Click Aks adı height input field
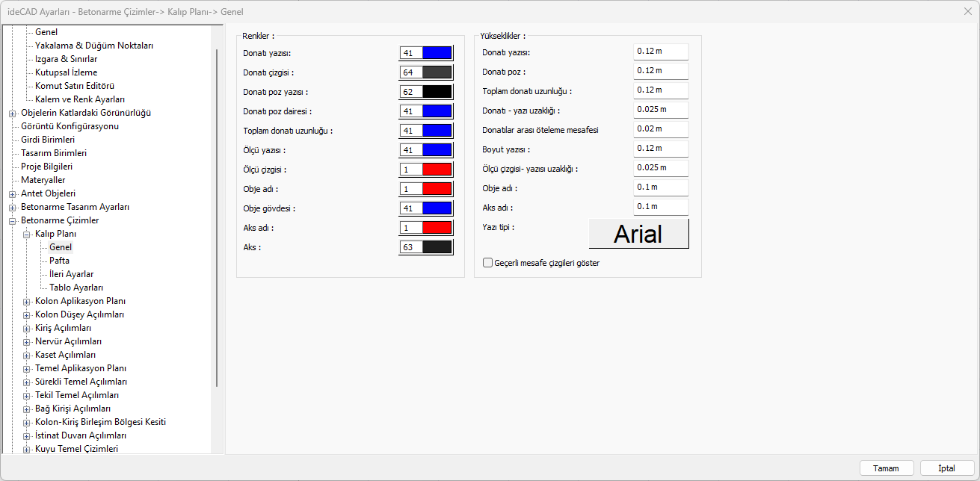Screen dimensions: 980x481 click(x=661, y=207)
